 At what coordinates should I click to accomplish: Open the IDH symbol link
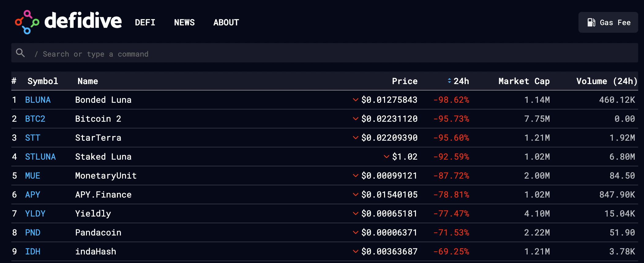[32, 251]
